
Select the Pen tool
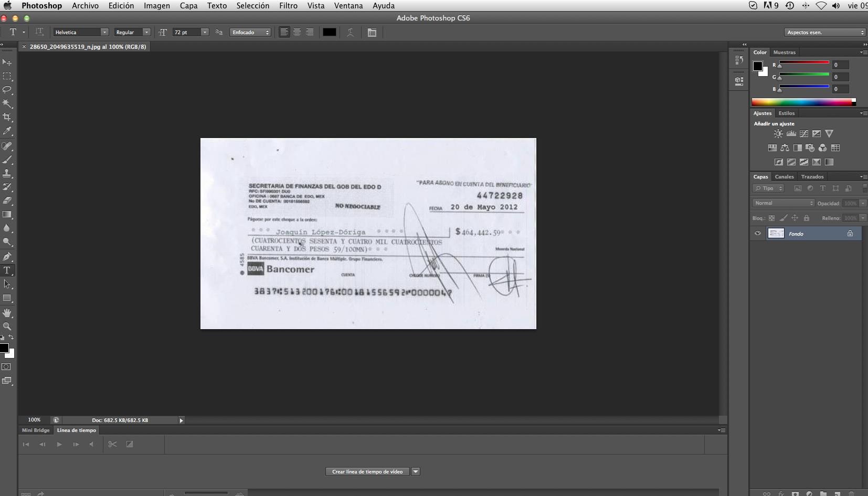point(7,257)
